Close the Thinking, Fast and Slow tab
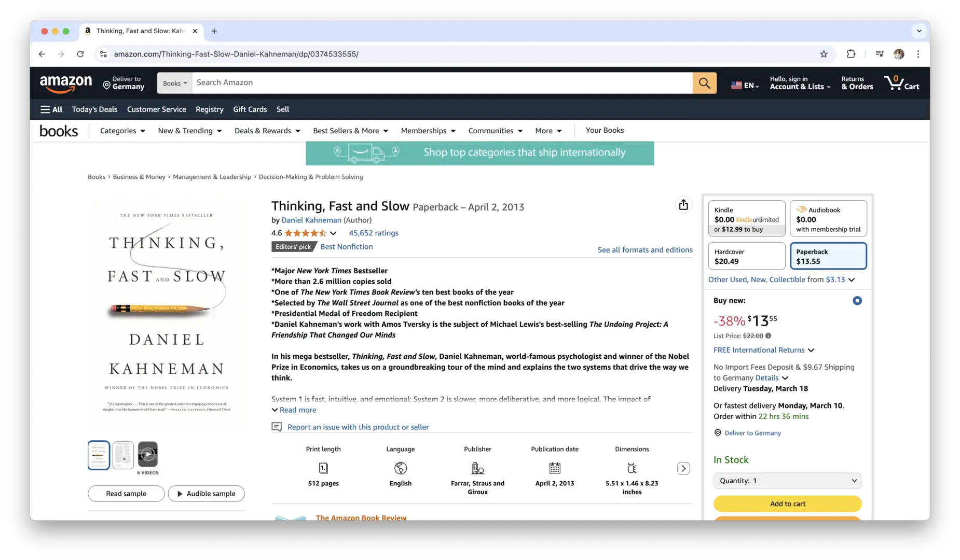Viewport: 960px width, 560px height. pos(195,31)
